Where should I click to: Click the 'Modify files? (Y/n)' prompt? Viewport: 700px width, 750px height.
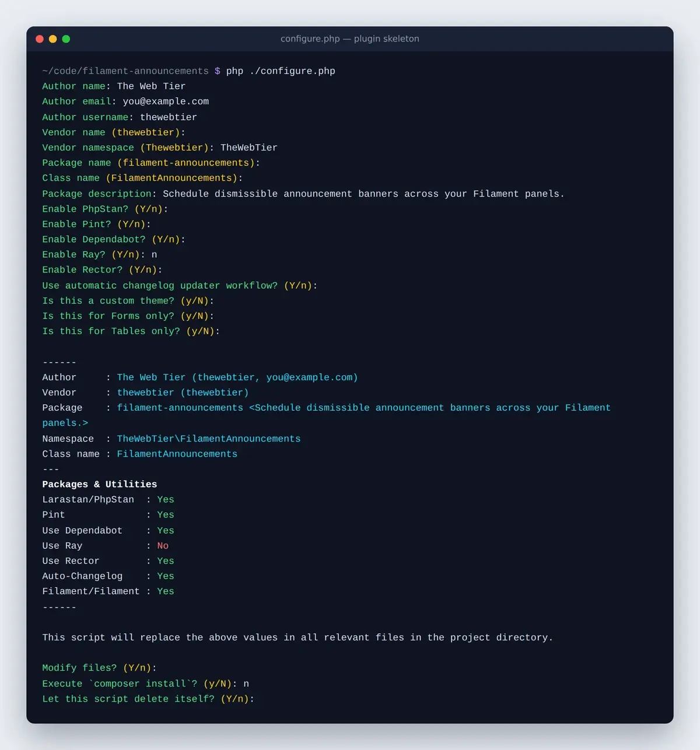[99, 668]
